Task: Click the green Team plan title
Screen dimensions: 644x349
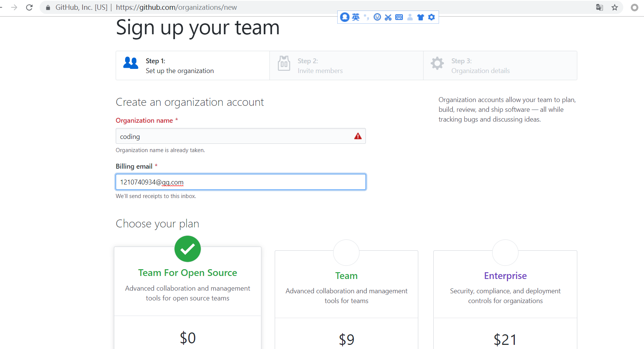Action: coord(347,276)
